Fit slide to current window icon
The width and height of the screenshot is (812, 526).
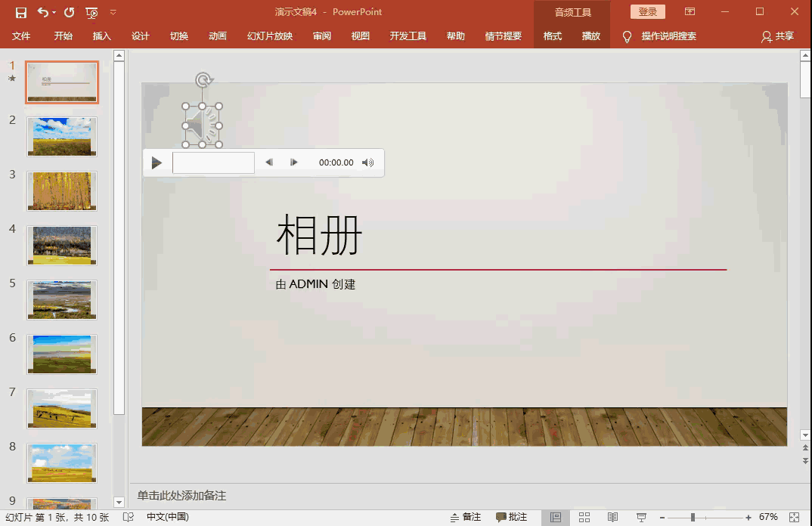pyautogui.click(x=794, y=517)
